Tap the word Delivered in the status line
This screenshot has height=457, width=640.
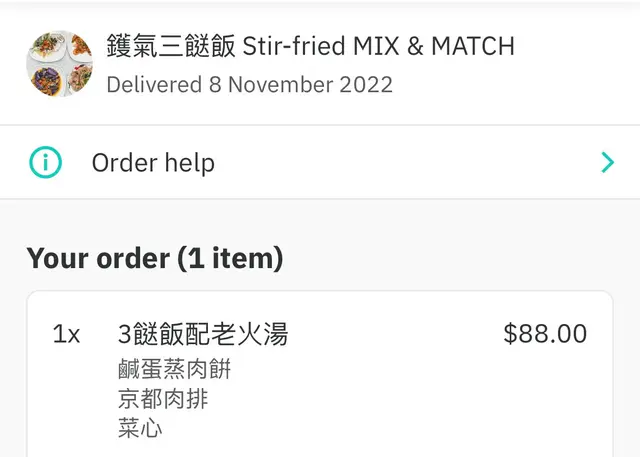tap(154, 84)
